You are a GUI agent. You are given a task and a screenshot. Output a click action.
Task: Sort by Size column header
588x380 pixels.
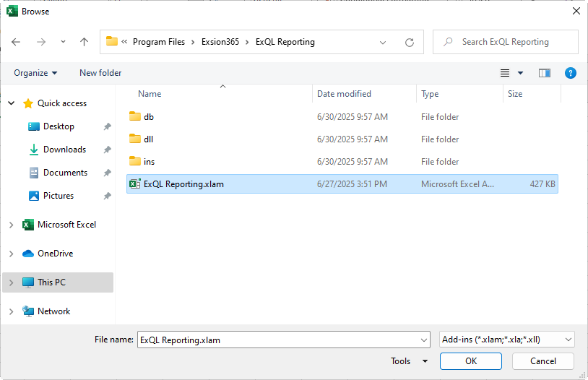(x=515, y=94)
